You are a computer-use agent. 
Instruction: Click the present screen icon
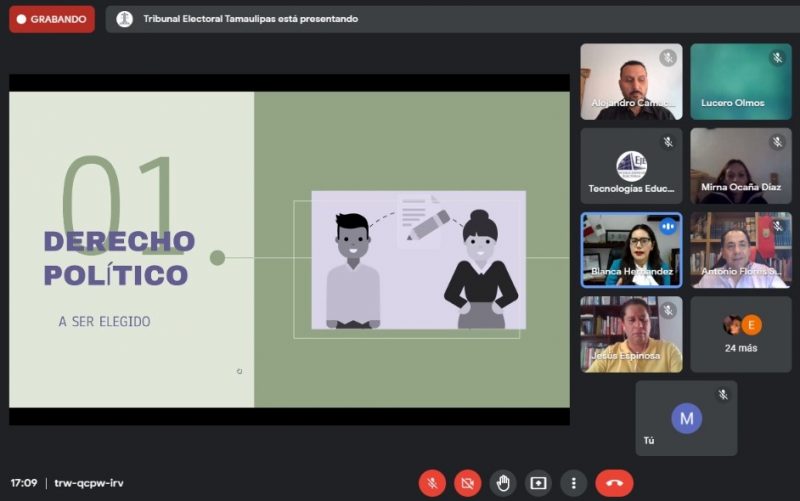[x=538, y=483]
